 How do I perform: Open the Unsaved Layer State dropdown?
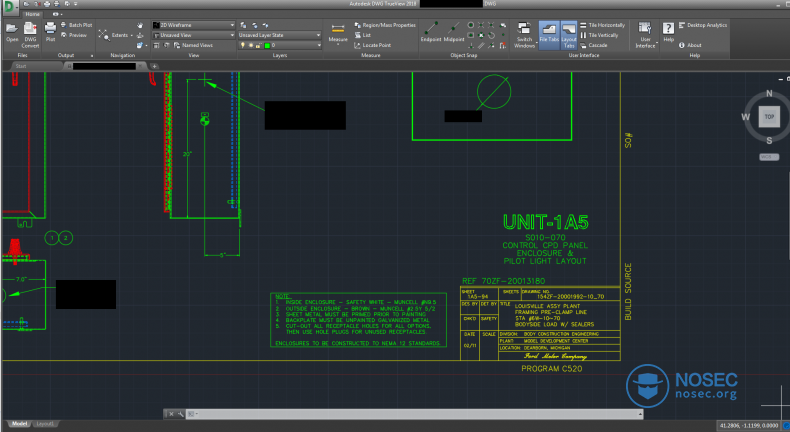280,35
